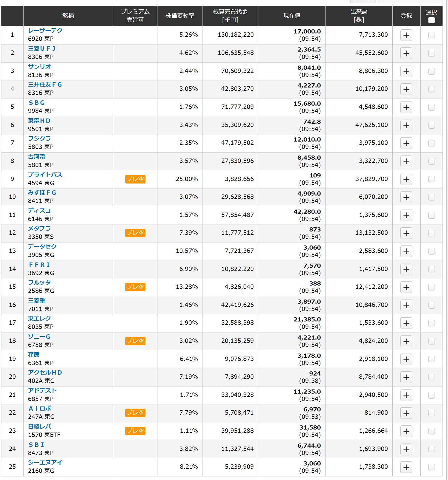Click the 出来高 column header
The image size is (448, 480).
[359, 16]
